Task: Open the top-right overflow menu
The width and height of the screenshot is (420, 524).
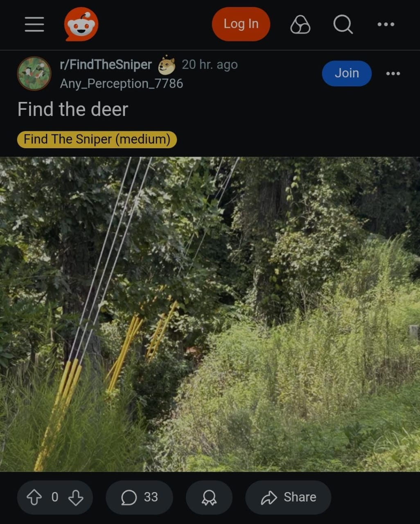Action: tap(385, 24)
